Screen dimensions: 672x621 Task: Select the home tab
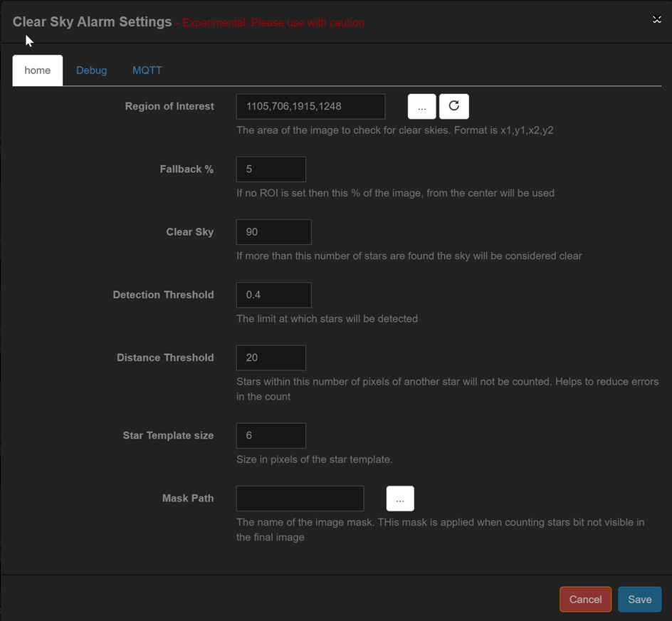pos(37,70)
